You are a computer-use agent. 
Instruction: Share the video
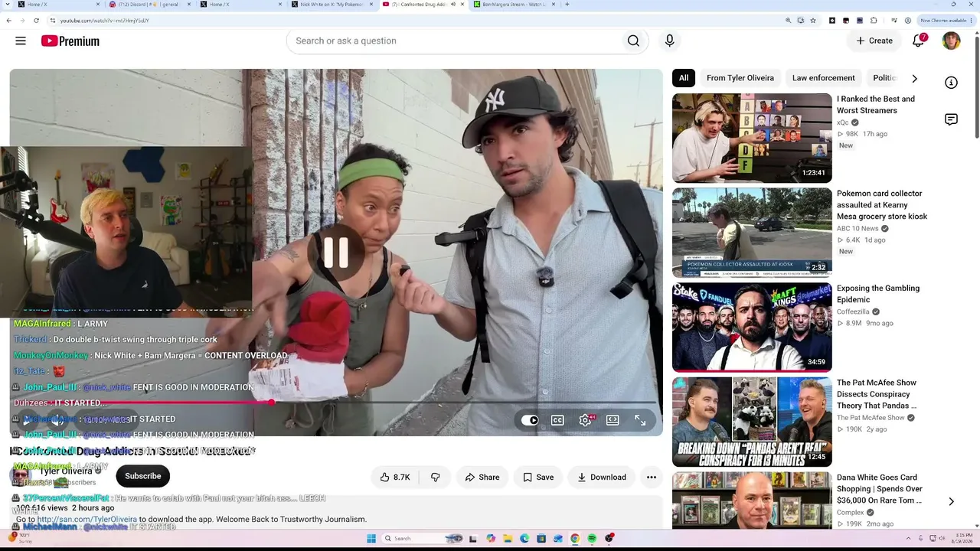(x=482, y=477)
